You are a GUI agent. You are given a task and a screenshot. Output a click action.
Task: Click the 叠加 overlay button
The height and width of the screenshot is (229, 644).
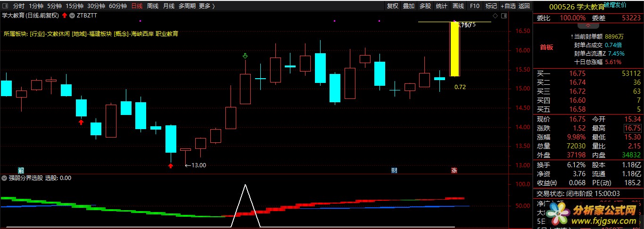(x=409, y=6)
